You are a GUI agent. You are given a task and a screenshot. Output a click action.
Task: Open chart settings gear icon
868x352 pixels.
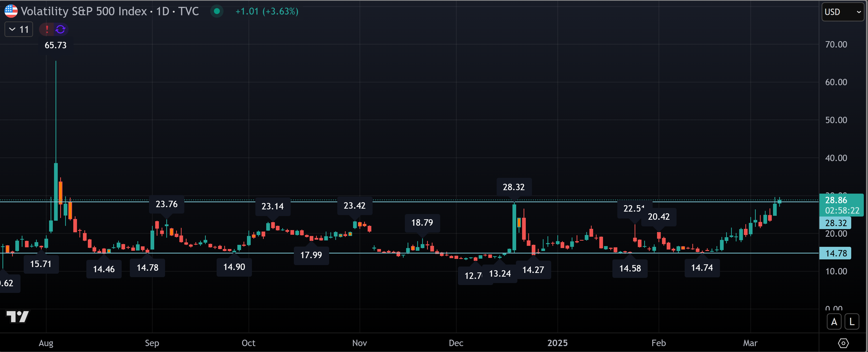click(x=843, y=343)
